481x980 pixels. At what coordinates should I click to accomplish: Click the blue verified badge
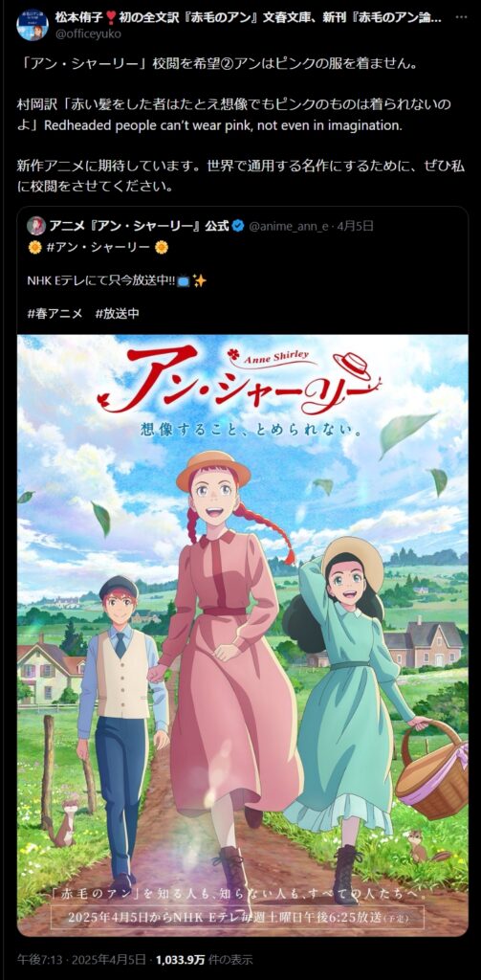point(238,226)
